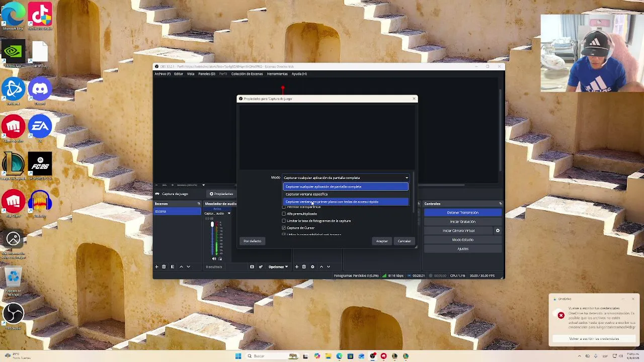Screen dimensions: 644x362
Task: Open OBS Studio desktop shortcut
Action: point(13,317)
